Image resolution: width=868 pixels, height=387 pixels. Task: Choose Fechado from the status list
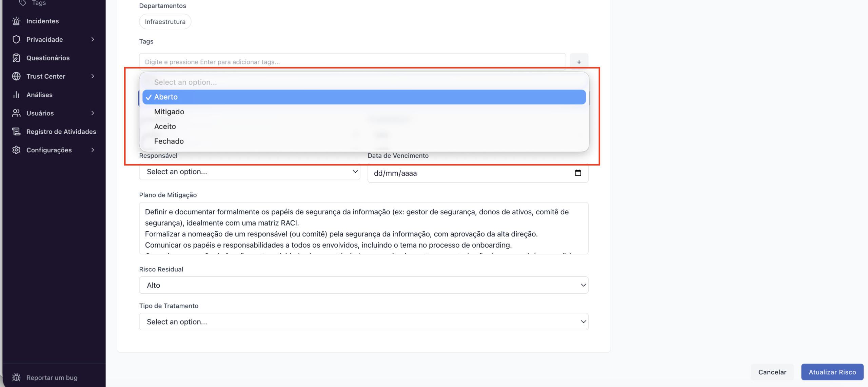click(x=364, y=141)
